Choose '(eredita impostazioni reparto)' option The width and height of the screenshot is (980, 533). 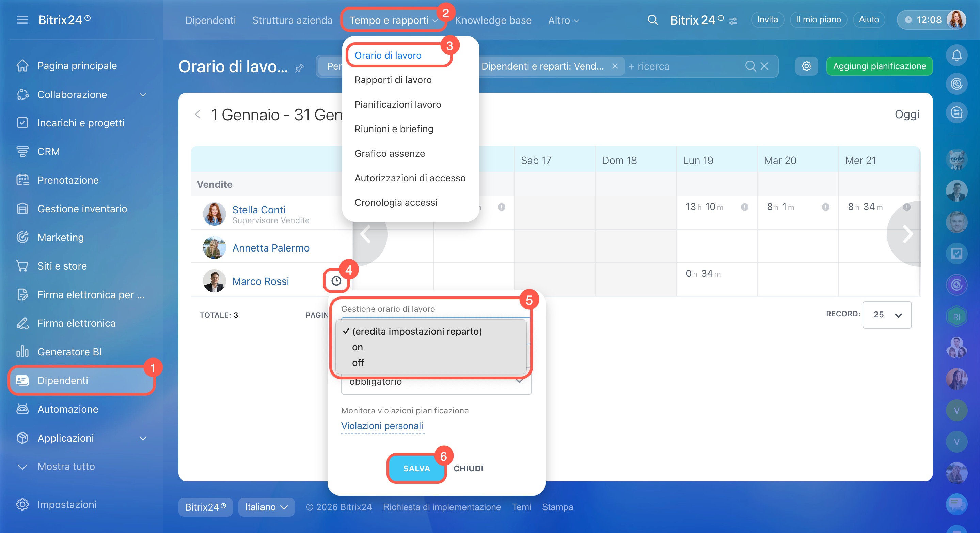click(417, 331)
